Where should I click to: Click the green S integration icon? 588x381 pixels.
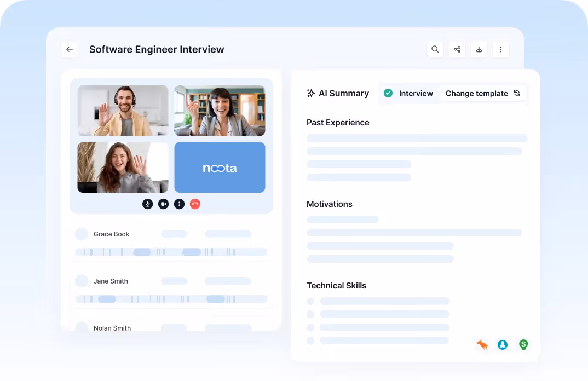click(523, 345)
